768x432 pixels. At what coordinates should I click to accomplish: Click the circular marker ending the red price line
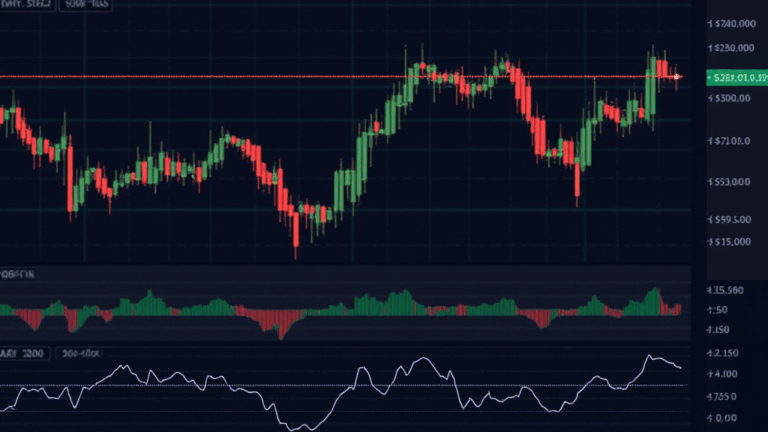point(676,77)
